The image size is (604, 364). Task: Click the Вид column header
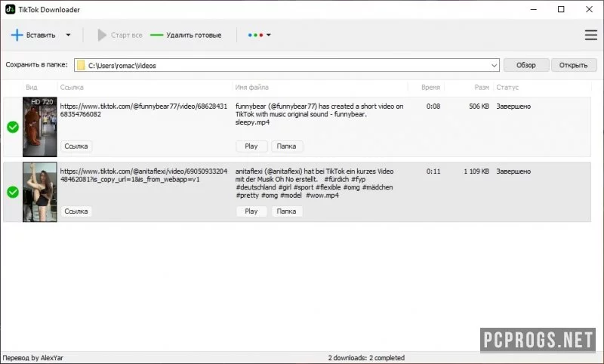coord(32,88)
